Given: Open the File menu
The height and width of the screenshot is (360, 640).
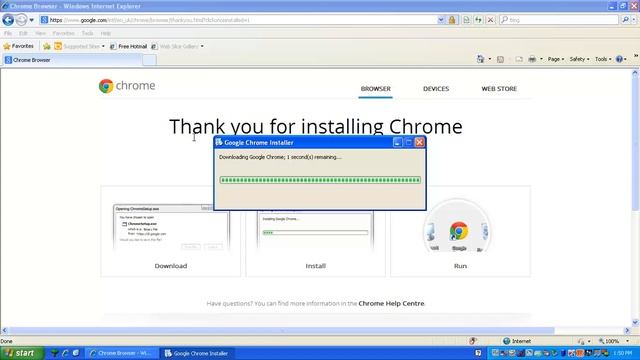Looking at the screenshot, I should click(x=8, y=33).
